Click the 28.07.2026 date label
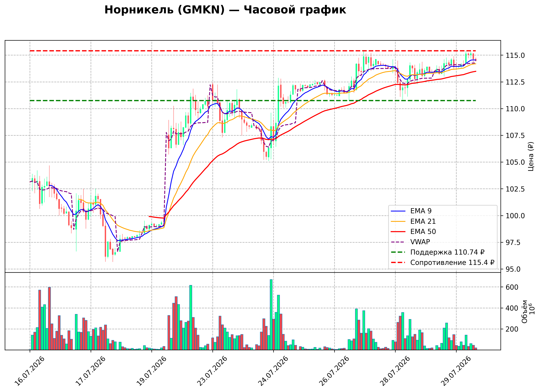Image resolution: width=541 pixels, height=392 pixels. (x=395, y=371)
